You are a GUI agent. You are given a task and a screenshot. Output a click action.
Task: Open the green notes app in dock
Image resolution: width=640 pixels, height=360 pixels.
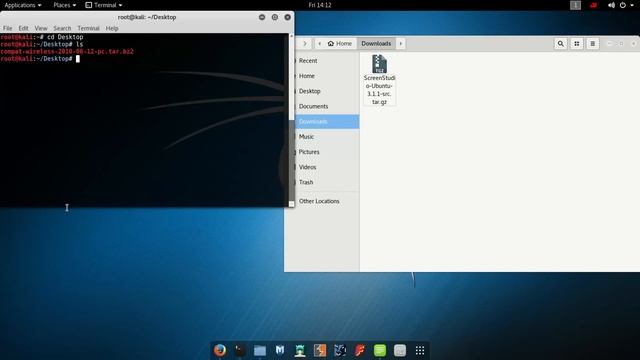coord(380,350)
